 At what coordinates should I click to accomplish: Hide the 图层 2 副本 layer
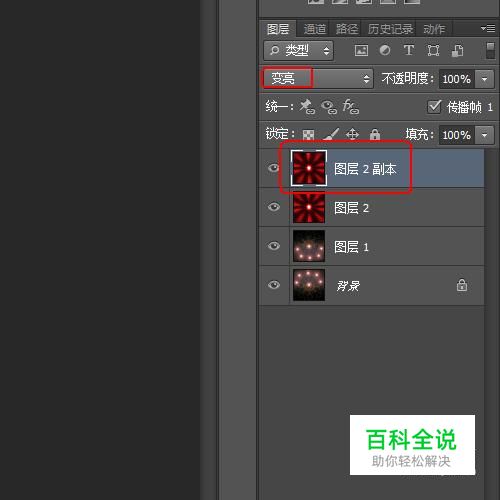tap(274, 168)
